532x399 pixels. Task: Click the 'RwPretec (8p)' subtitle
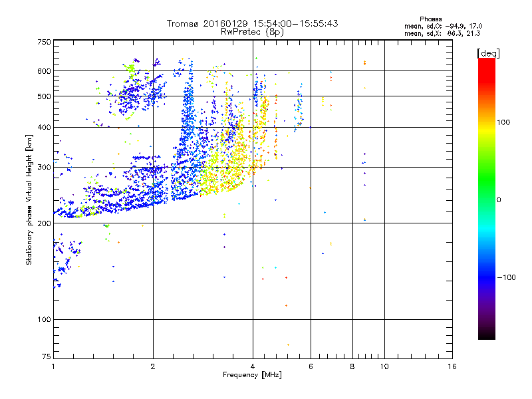tap(252, 32)
